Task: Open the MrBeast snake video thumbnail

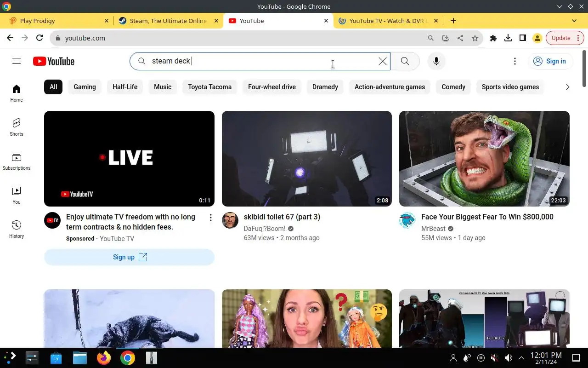Action: 484,159
